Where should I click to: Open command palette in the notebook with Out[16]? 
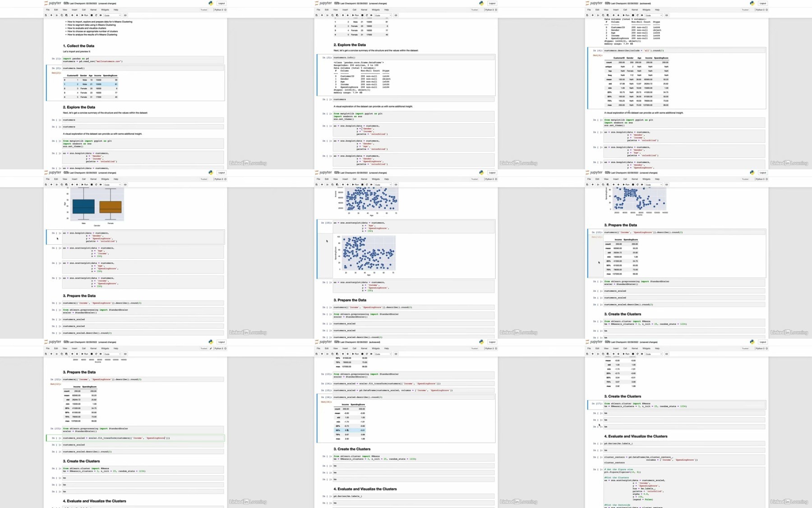(396, 354)
